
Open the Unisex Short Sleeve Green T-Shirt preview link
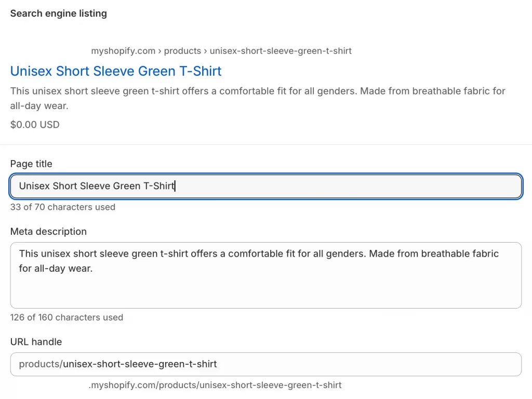click(x=115, y=71)
